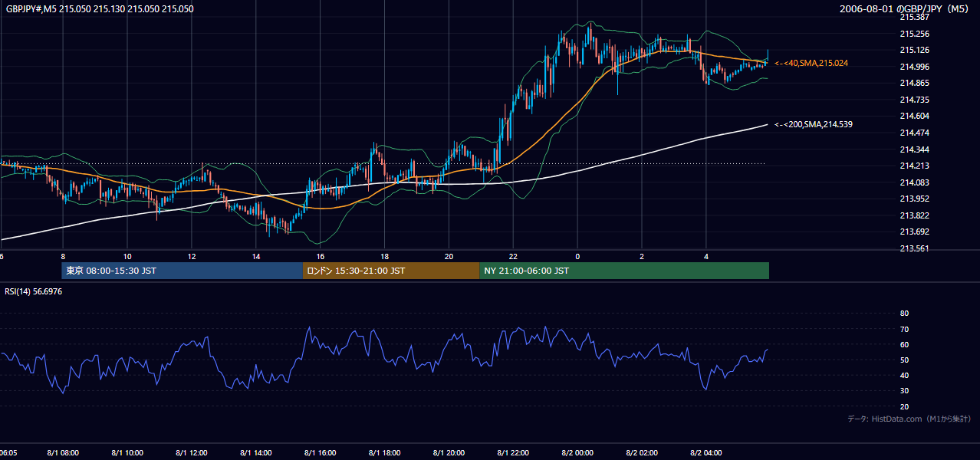Click hour tick 10 under the price chart

[127, 256]
